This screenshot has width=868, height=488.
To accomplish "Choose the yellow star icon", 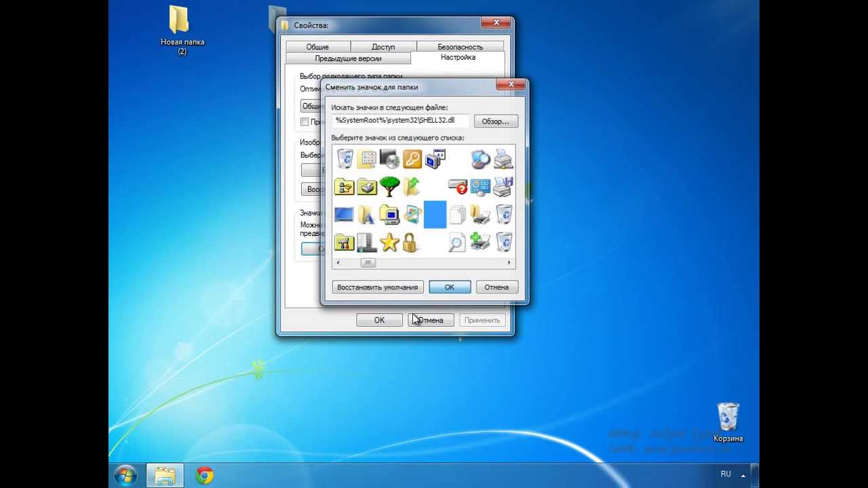I will pos(390,242).
